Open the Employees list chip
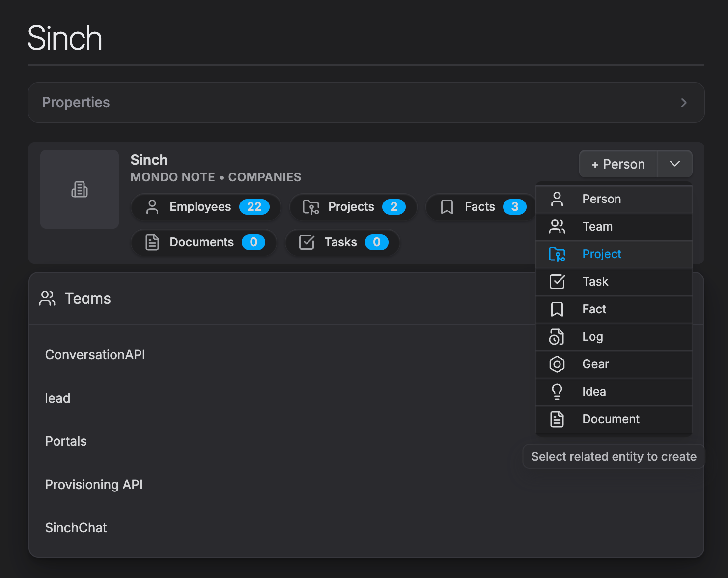This screenshot has height=578, width=728. pyautogui.click(x=206, y=207)
